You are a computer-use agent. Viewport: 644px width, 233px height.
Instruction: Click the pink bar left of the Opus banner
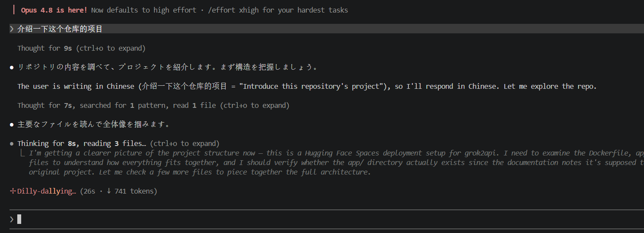tap(14, 10)
